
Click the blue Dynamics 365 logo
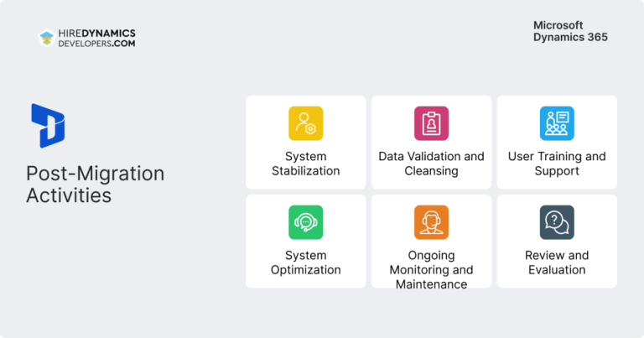tap(48, 126)
